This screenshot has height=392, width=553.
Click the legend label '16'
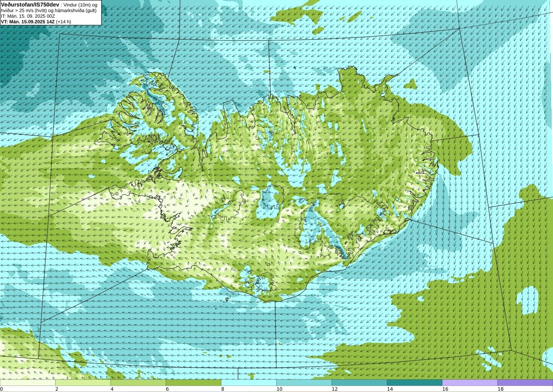click(445, 389)
